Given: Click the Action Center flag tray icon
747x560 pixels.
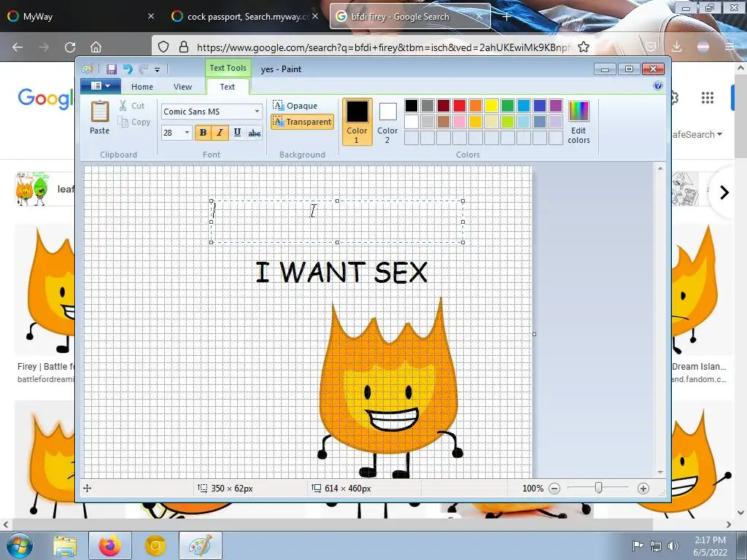Looking at the screenshot, I should (x=637, y=546).
